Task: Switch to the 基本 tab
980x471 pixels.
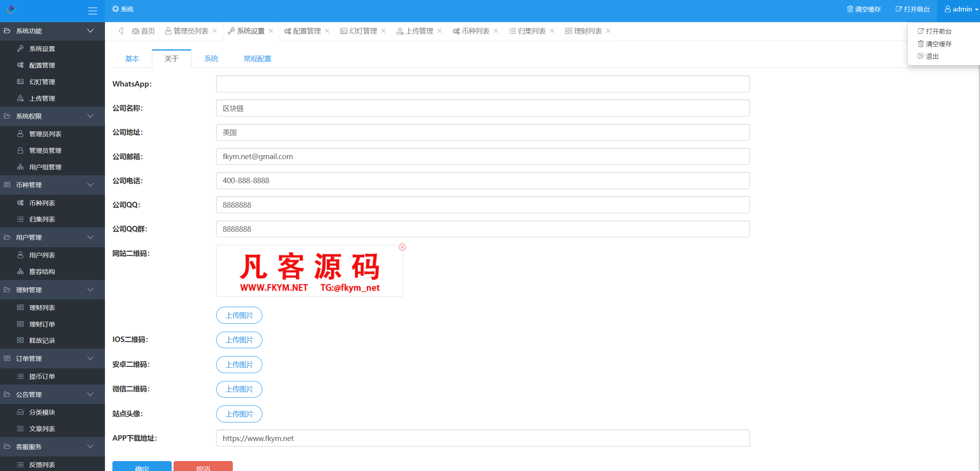Action: tap(132, 58)
